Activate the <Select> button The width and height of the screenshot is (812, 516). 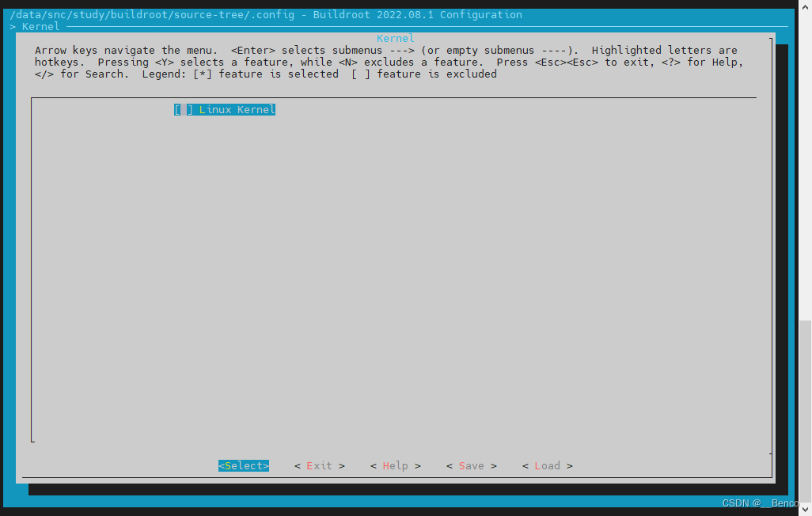pos(243,465)
